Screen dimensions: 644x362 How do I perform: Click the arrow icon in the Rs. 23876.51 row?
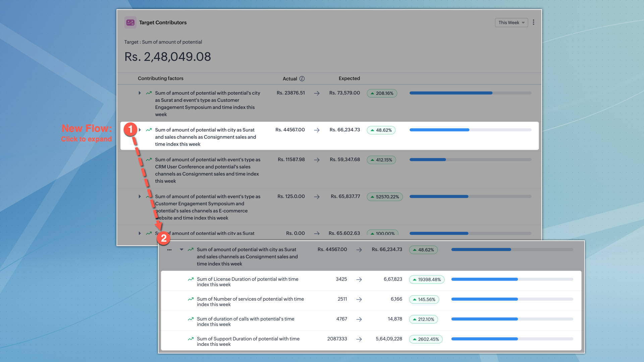pyautogui.click(x=317, y=93)
